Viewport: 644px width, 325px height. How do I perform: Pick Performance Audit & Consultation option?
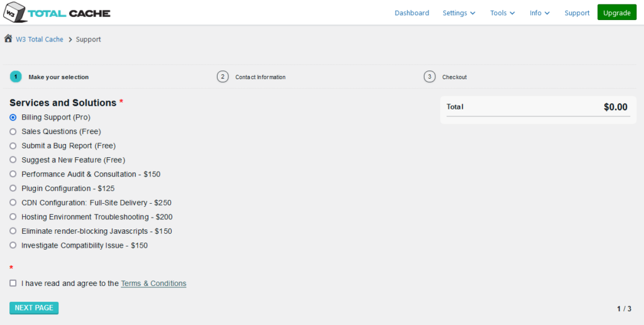pos(13,174)
